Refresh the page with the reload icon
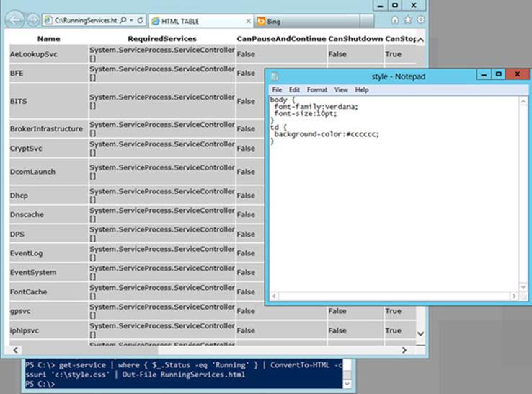532x394 pixels. tap(140, 20)
